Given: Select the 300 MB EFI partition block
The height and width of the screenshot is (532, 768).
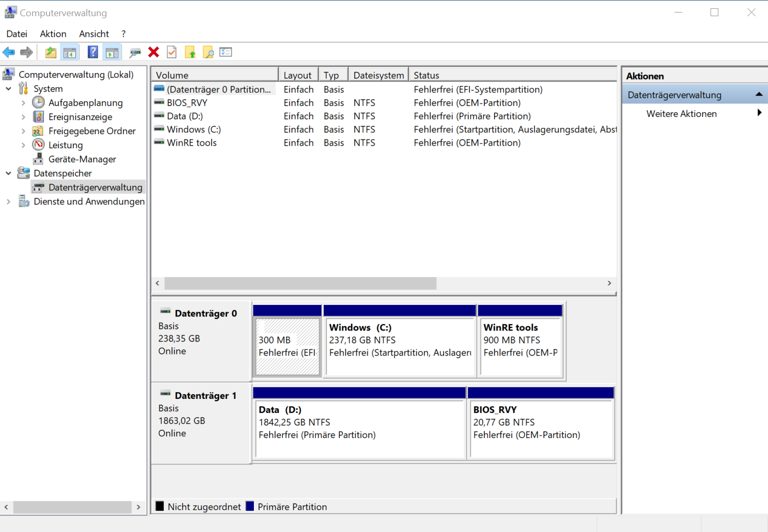Looking at the screenshot, I should tap(287, 341).
